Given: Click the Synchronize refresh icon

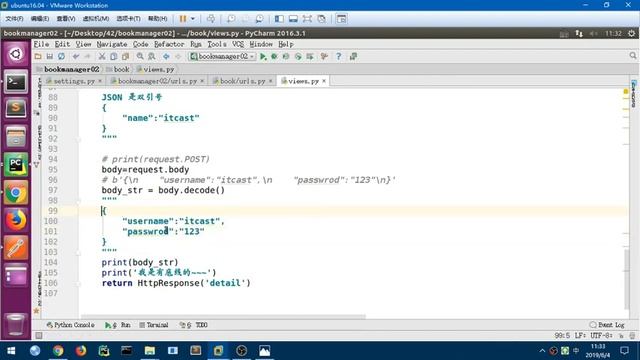Looking at the screenshot, I should 61,56.
